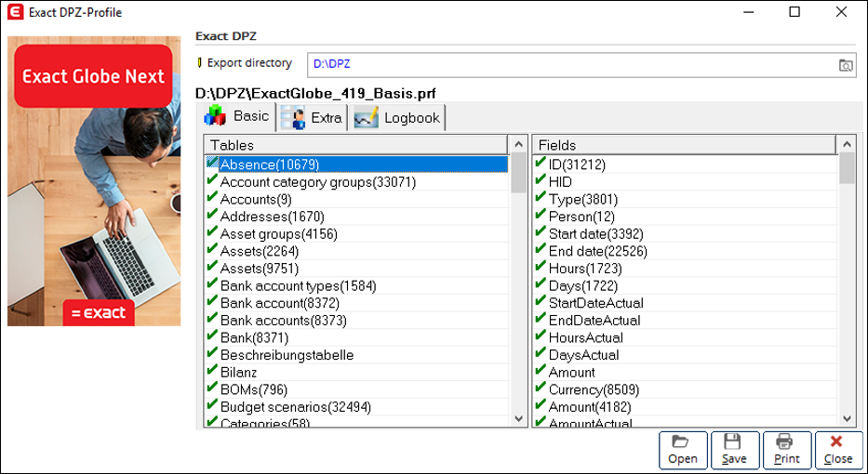The height and width of the screenshot is (474, 868).
Task: Select the Bilanz table row
Action: click(x=356, y=373)
